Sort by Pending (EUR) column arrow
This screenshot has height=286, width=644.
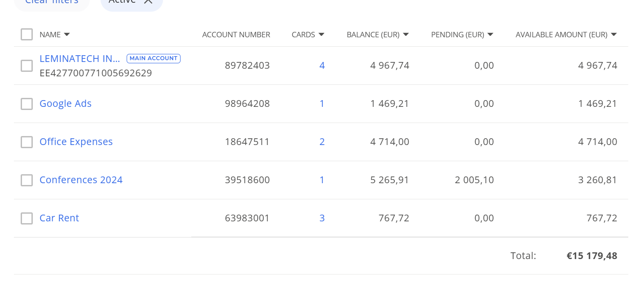(490, 35)
